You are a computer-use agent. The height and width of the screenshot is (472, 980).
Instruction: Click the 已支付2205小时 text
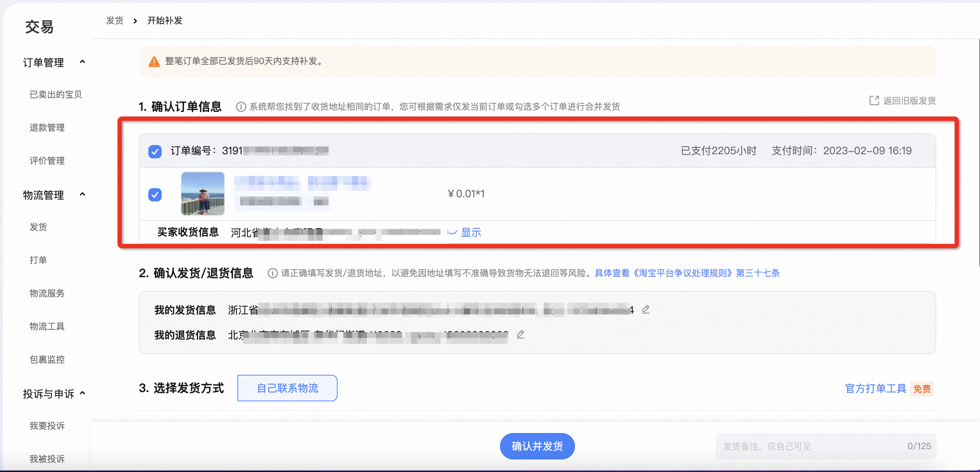pyautogui.click(x=718, y=151)
